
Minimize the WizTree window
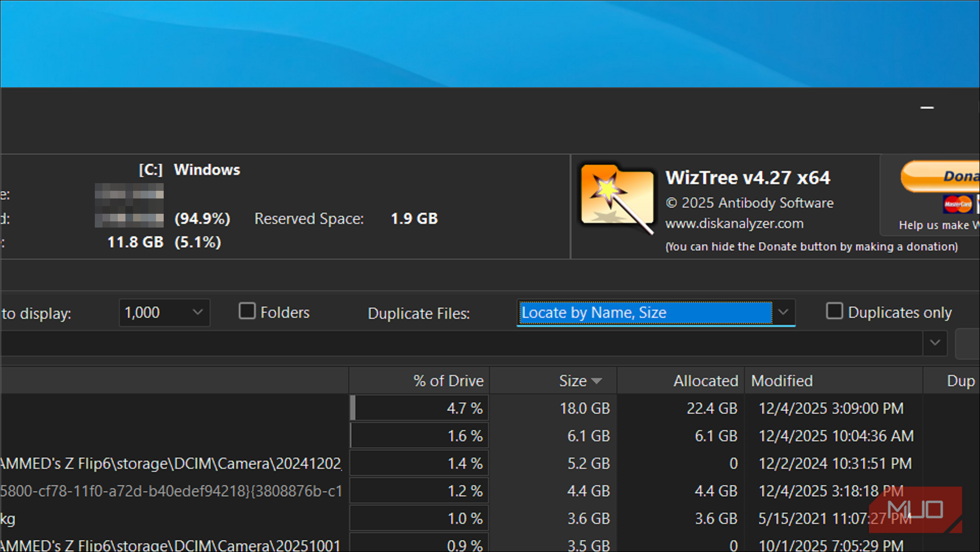pos(927,108)
